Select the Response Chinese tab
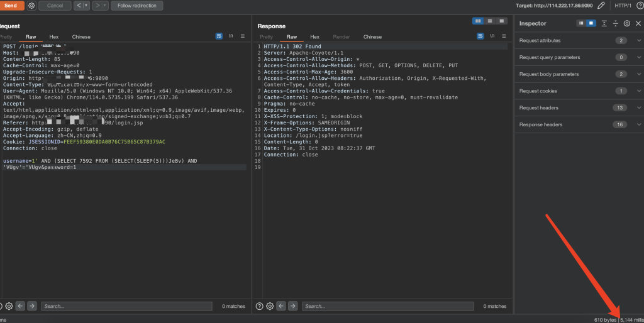Viewport: 644px width, 323px height. point(372,37)
